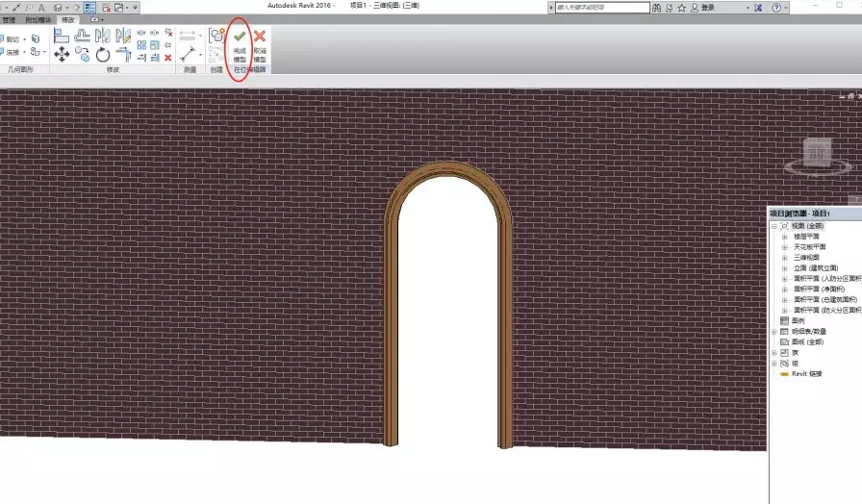
Task: Click the red Delete X icon in Modify panel
Action: click(x=167, y=58)
